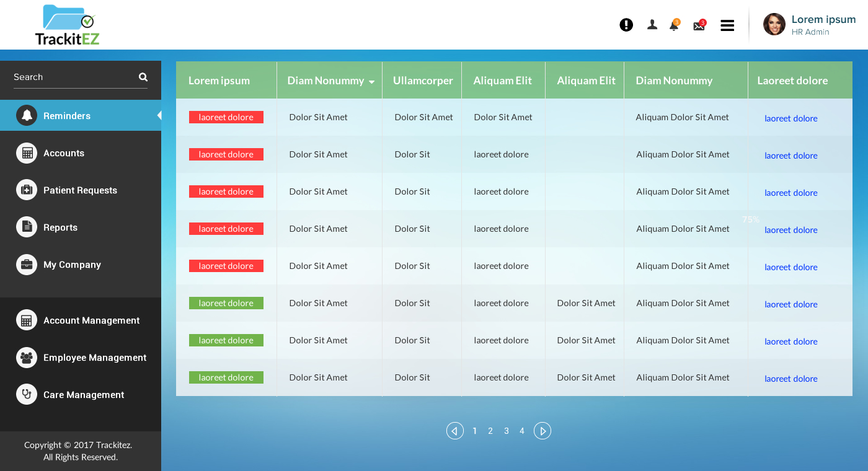This screenshot has width=868, height=471.
Task: Open the hamburger menu icon
Action: pos(727,25)
